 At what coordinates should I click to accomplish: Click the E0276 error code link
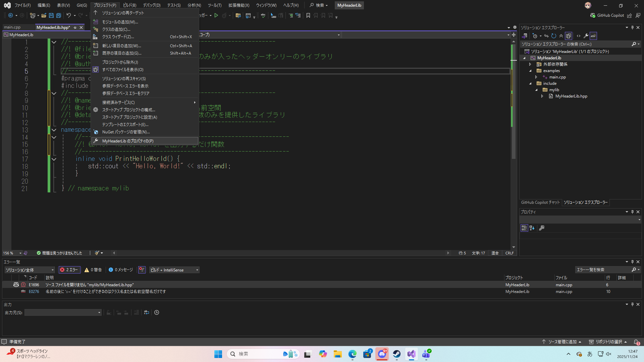34,292
